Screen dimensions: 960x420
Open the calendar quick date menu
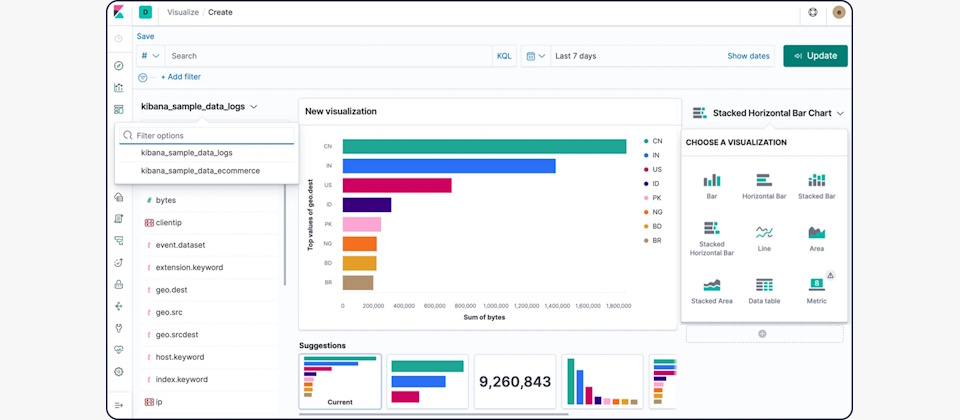click(535, 56)
